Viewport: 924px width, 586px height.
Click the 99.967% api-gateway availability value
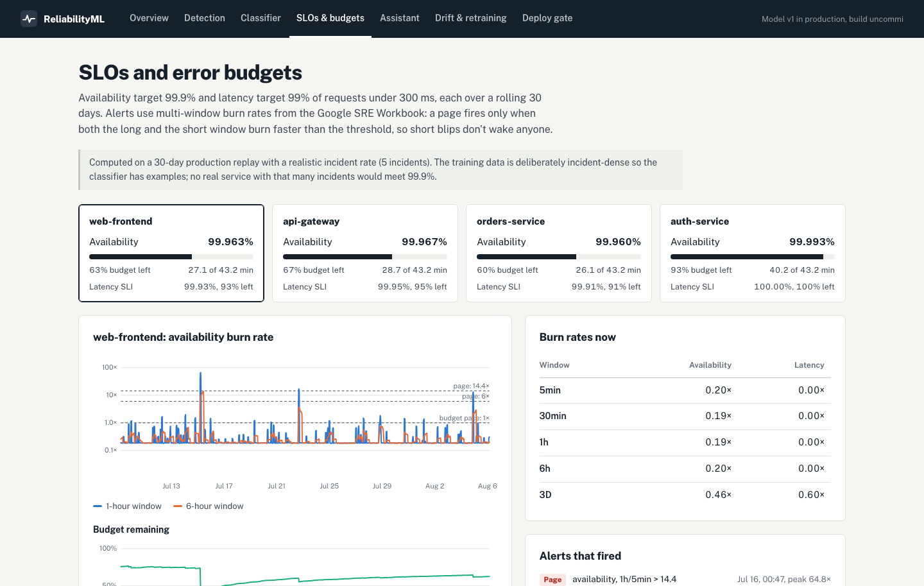pos(424,242)
